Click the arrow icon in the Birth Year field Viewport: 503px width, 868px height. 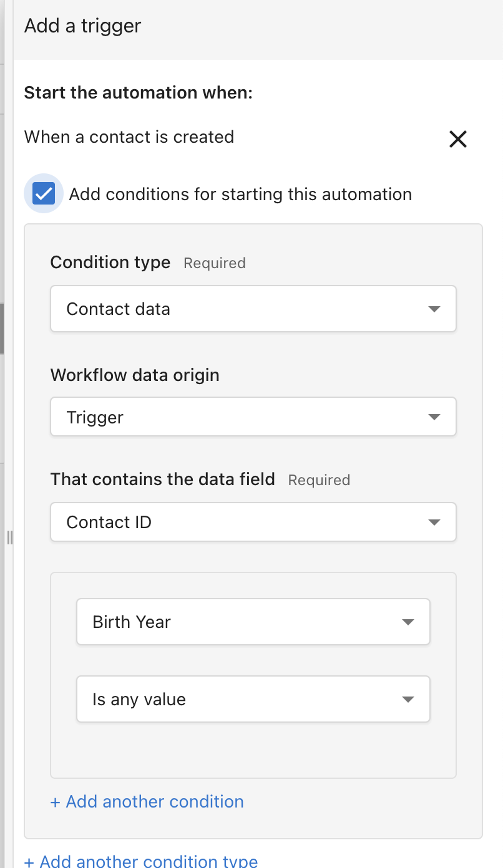click(x=408, y=622)
